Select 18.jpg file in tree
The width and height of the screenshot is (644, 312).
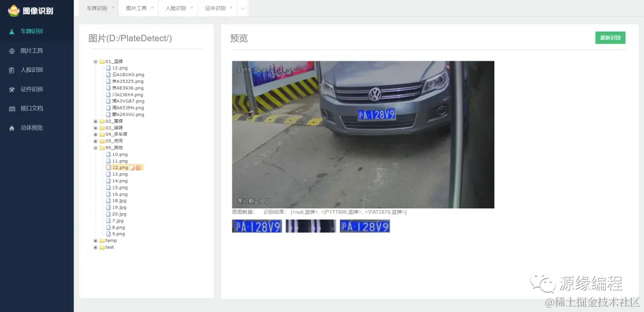point(119,201)
